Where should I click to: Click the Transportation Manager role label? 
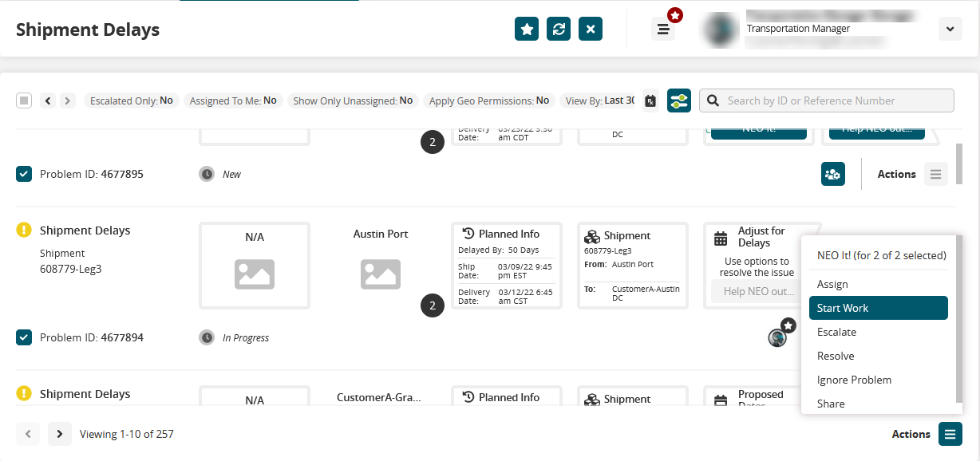pyautogui.click(x=798, y=29)
